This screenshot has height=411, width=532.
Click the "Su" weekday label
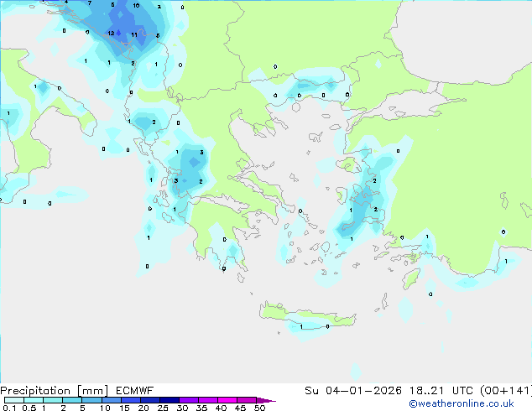pyautogui.click(x=311, y=391)
